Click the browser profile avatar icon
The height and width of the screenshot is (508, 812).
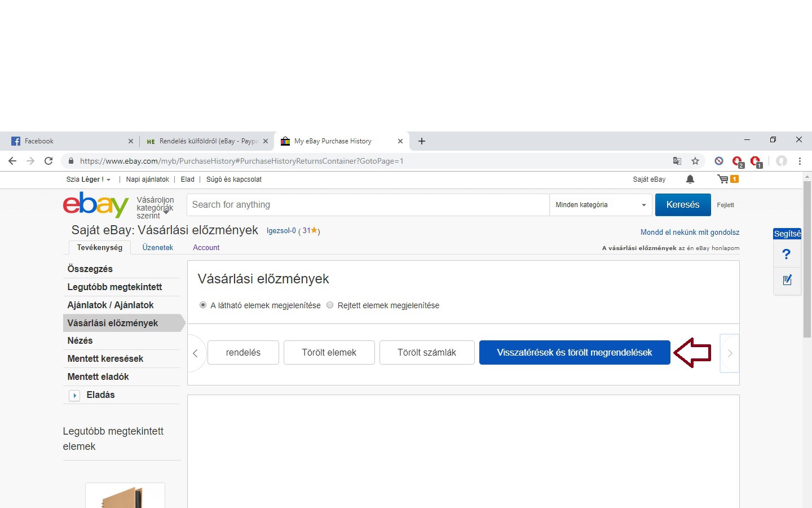tap(782, 161)
